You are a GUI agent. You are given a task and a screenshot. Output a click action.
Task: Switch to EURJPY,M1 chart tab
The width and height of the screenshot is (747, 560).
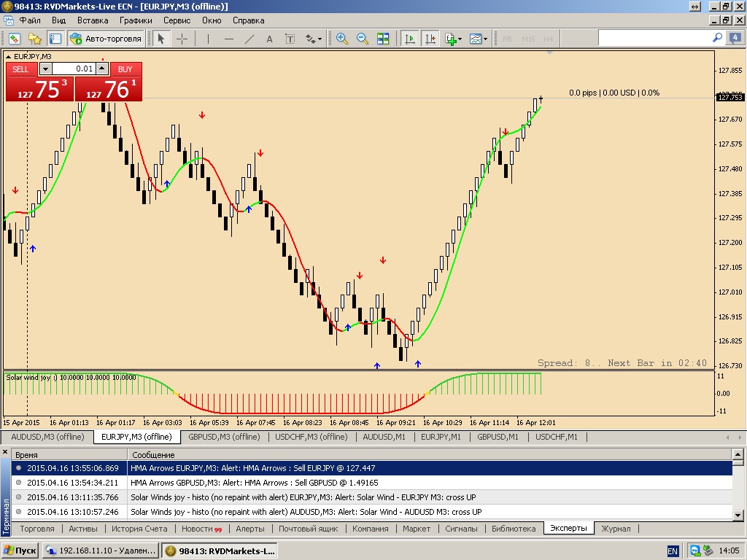point(441,437)
